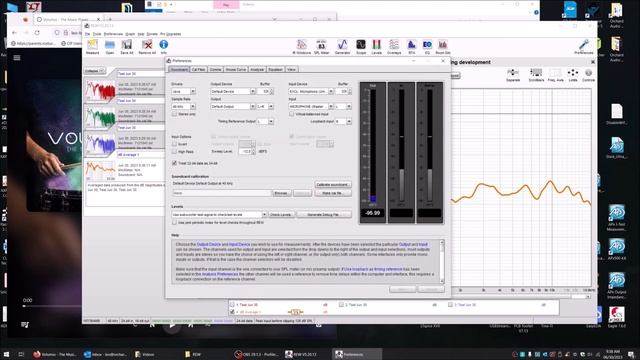Click the Make cal file button
The height and width of the screenshot is (360, 640).
point(333,193)
